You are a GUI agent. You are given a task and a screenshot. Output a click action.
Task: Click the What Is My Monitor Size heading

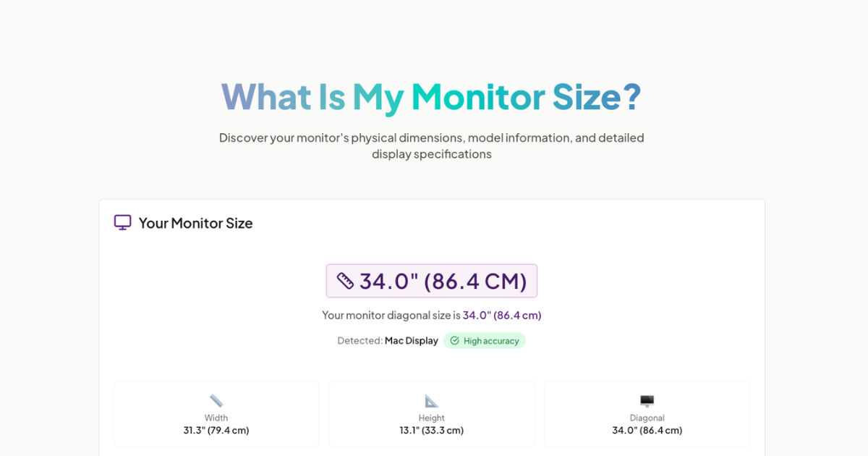pos(431,97)
